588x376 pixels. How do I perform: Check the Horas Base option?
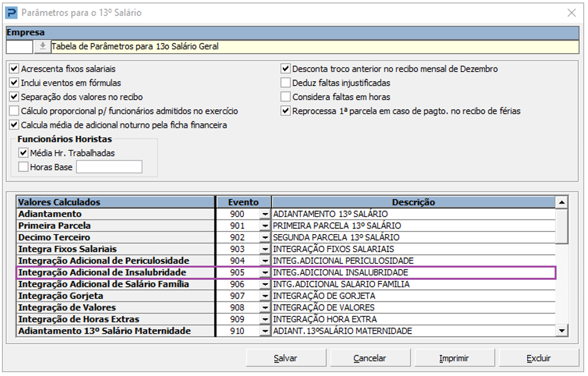(23, 167)
